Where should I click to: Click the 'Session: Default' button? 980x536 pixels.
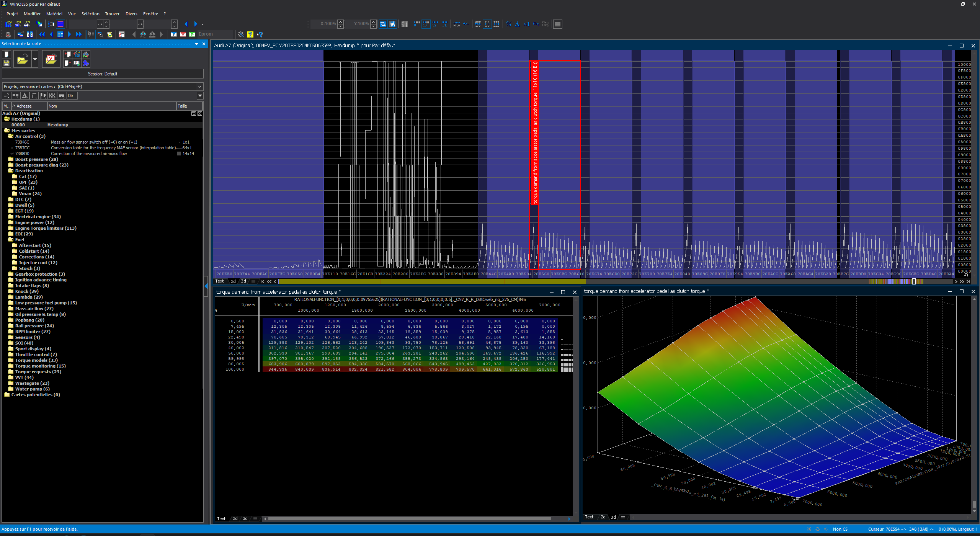tap(102, 74)
